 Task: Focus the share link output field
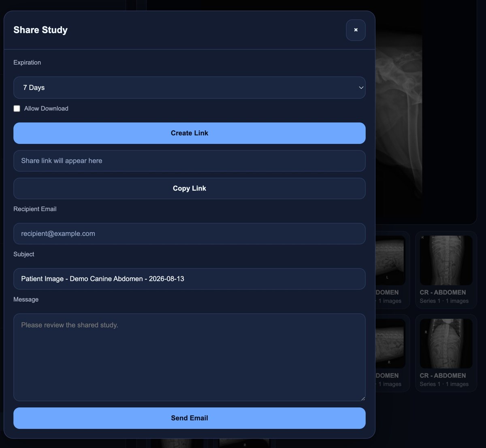click(190, 161)
